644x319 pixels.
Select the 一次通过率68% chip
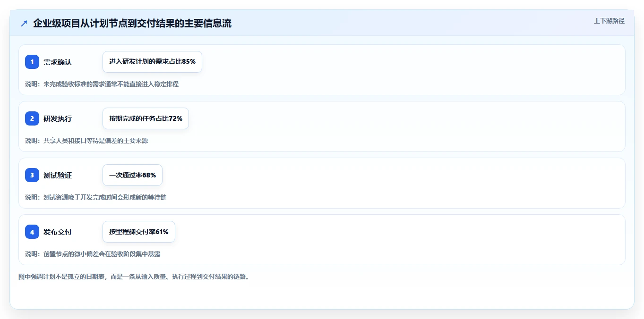(x=132, y=175)
